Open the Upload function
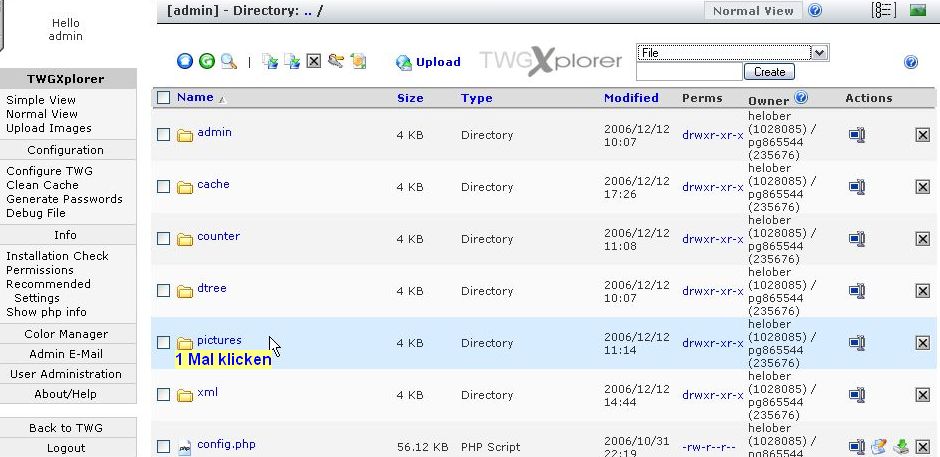940x457 pixels. point(428,62)
